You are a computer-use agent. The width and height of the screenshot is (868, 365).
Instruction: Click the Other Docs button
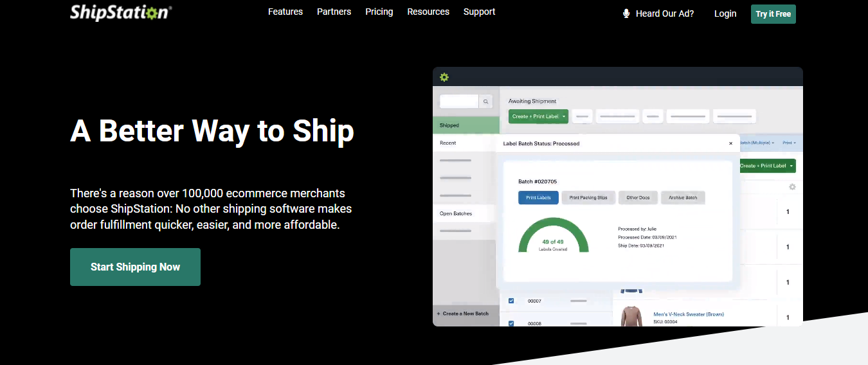coord(638,197)
